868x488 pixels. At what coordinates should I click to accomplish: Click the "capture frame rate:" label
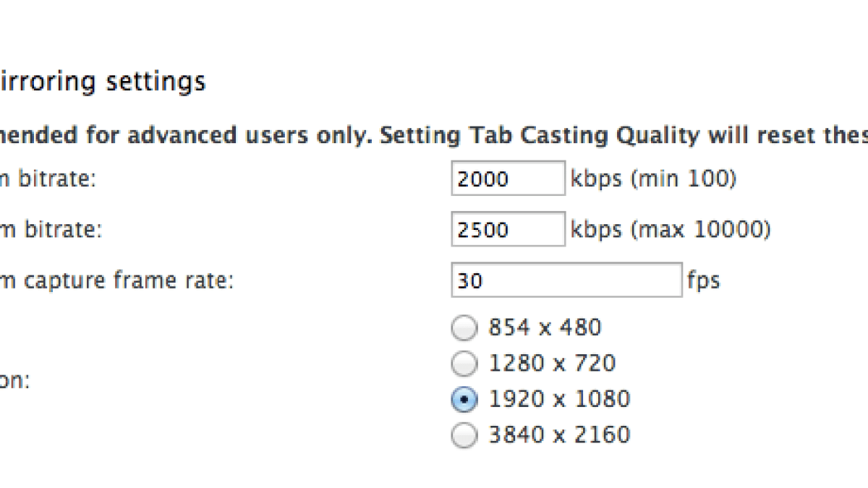[116, 281]
